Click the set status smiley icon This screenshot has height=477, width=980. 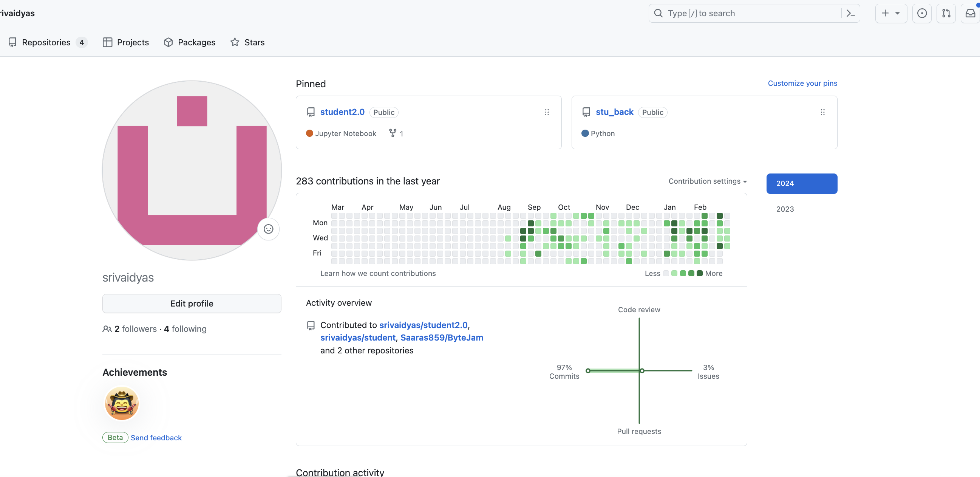pyautogui.click(x=268, y=229)
